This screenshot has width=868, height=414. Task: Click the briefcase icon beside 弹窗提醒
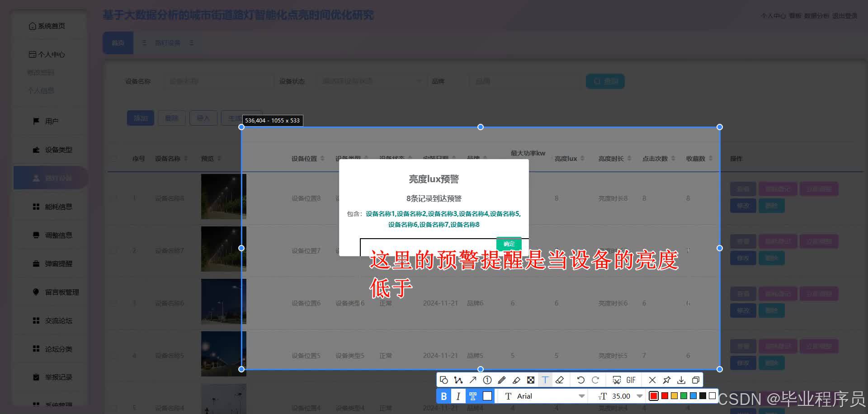coord(36,263)
